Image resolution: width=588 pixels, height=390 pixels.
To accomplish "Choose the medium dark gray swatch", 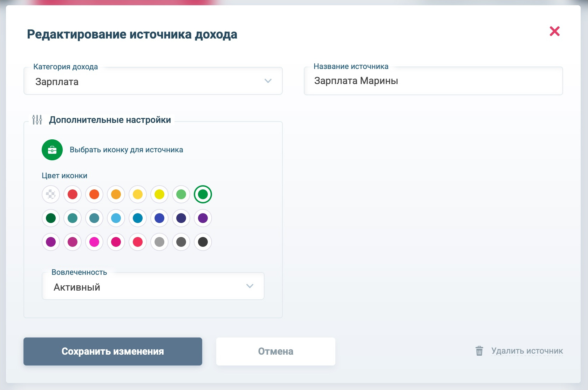I will (181, 242).
